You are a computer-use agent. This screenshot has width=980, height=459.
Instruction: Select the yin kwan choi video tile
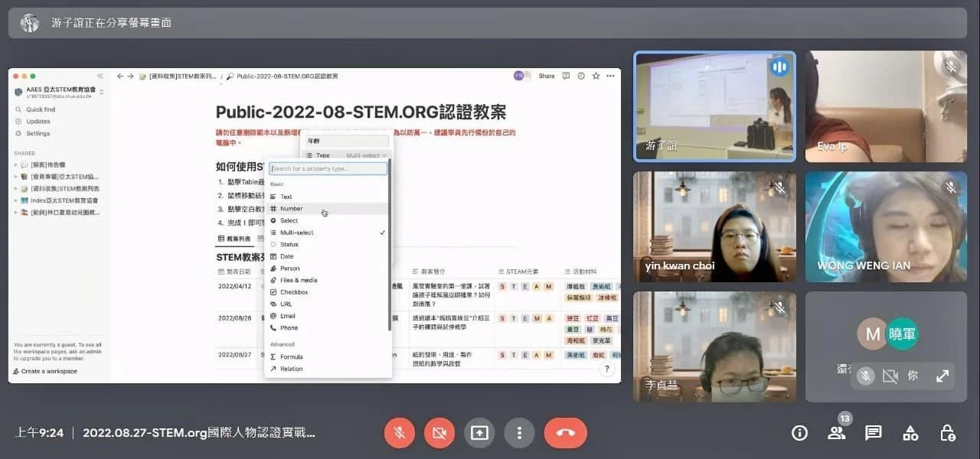[x=714, y=226]
